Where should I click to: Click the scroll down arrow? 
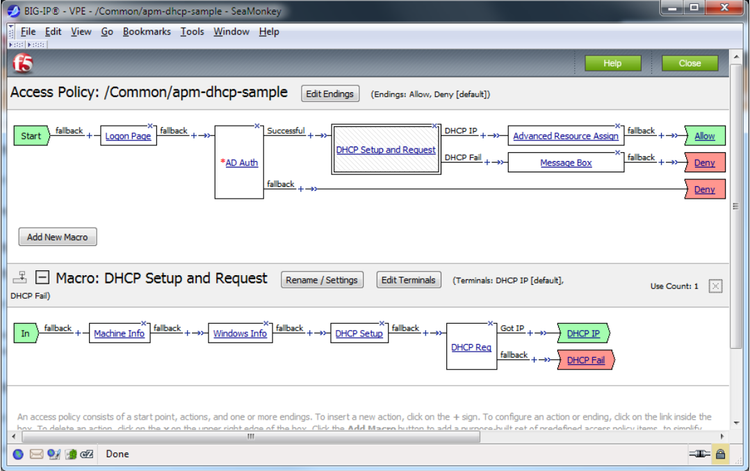[736, 423]
